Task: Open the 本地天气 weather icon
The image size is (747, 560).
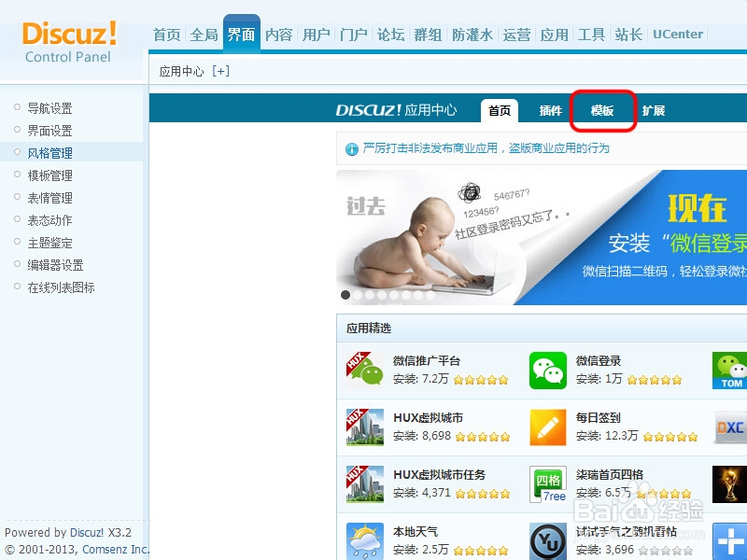Action: pyautogui.click(x=365, y=541)
